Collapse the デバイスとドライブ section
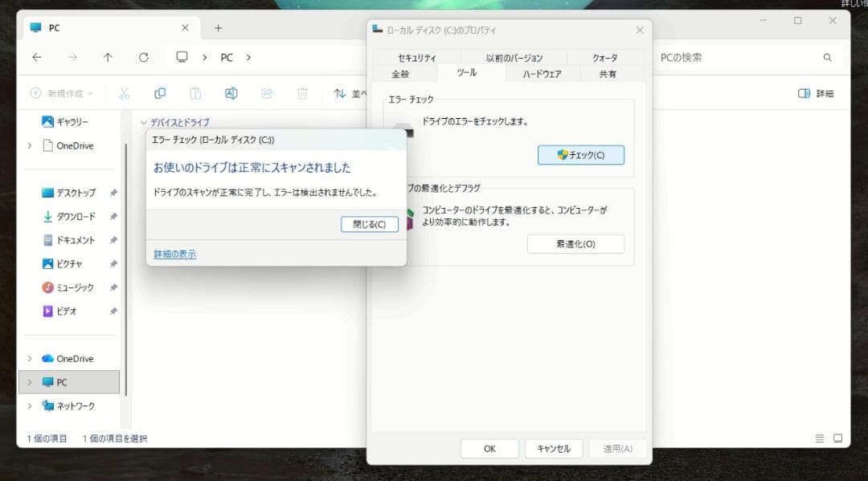The width and height of the screenshot is (868, 481). point(143,121)
